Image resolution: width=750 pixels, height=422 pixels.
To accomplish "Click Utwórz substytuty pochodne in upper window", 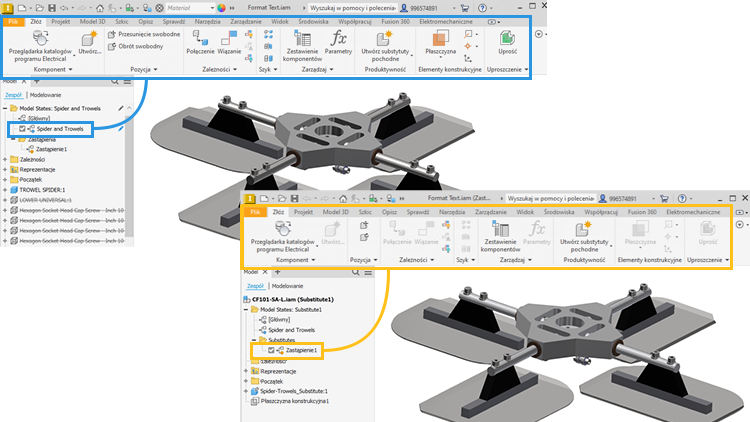I will click(386, 46).
